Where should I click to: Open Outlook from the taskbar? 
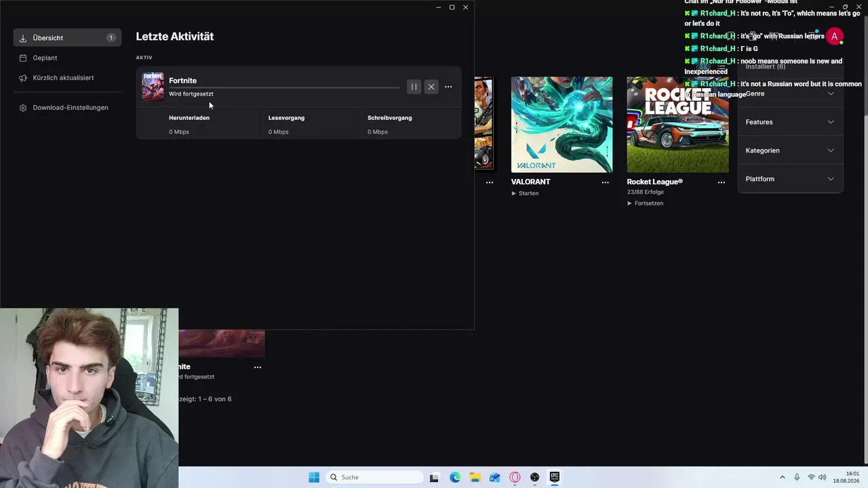pyautogui.click(x=495, y=477)
